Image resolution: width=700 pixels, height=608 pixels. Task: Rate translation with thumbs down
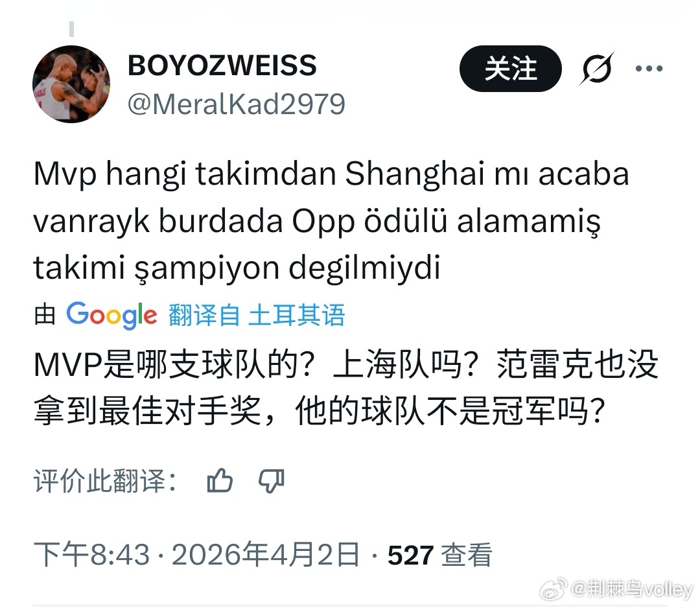point(272,481)
